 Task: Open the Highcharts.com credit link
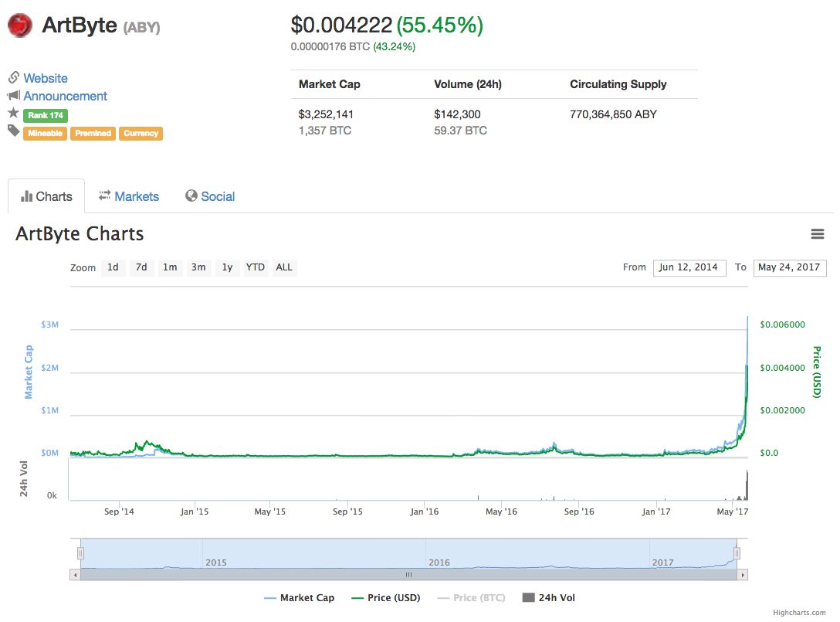pyautogui.click(x=799, y=613)
